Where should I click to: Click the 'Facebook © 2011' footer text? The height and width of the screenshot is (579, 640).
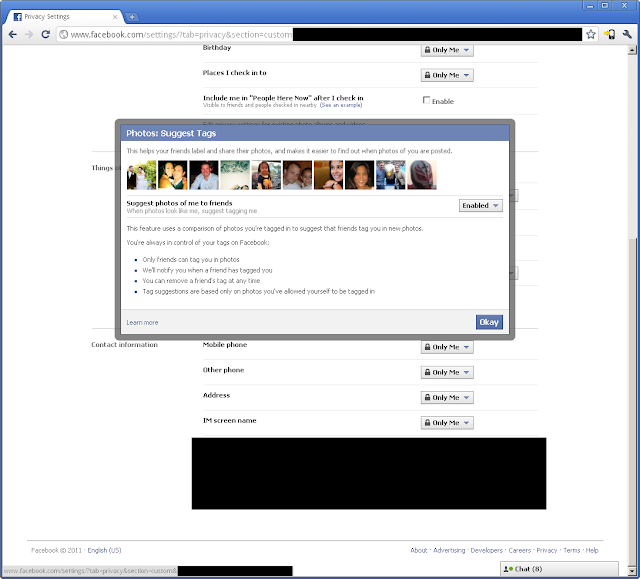56,550
